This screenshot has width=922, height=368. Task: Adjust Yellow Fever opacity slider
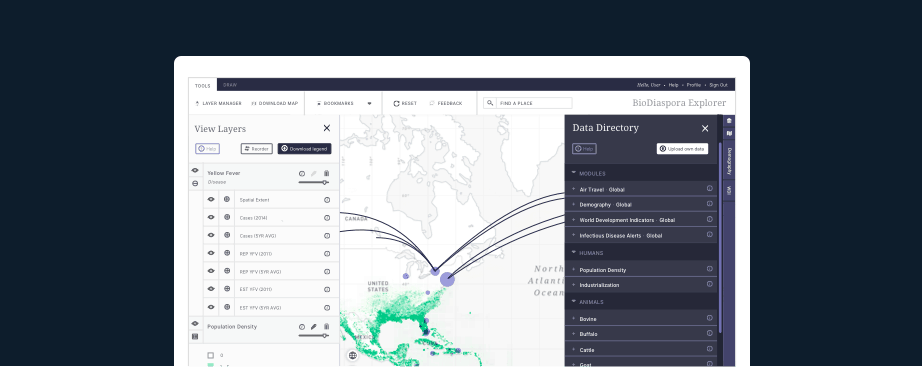[313, 182]
